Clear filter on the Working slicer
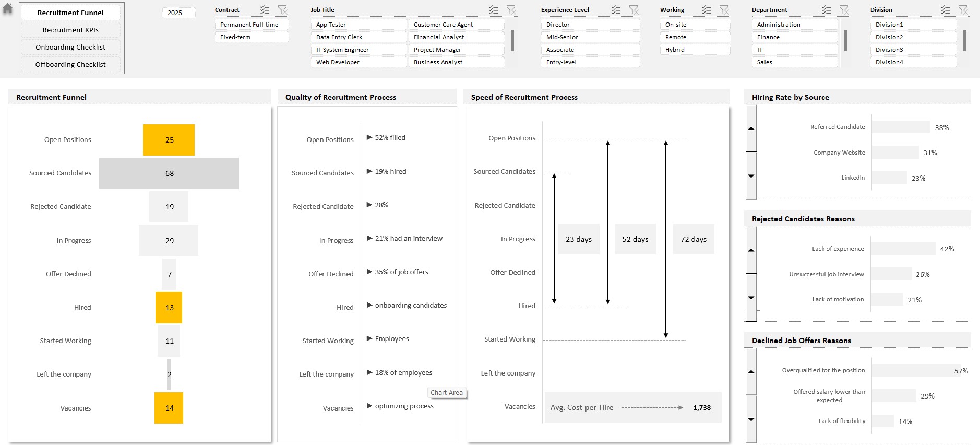The image size is (980, 445). click(724, 10)
